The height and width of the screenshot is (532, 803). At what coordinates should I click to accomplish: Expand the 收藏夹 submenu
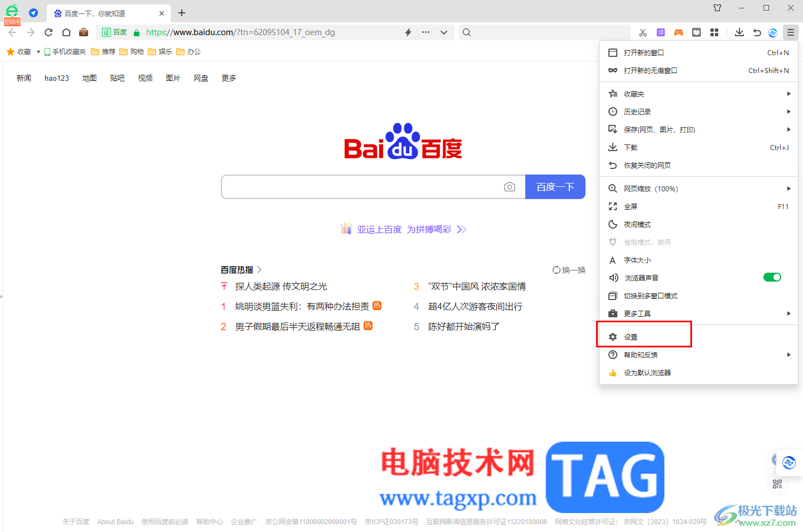[699, 94]
